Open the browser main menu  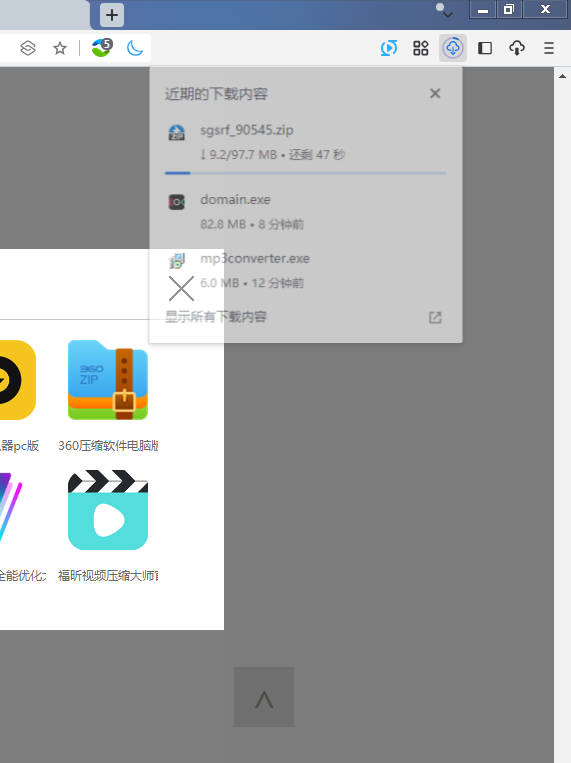pyautogui.click(x=549, y=48)
